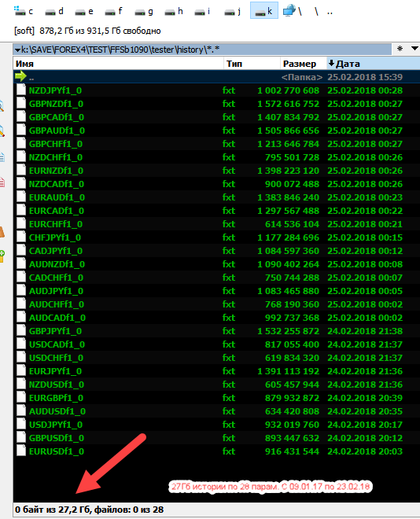Select file USDCHFf1_0

(216, 358)
